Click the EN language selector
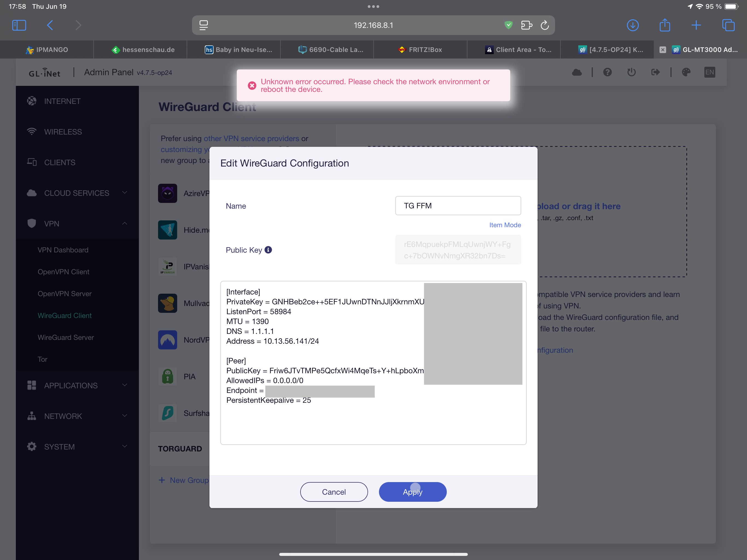 click(x=710, y=72)
